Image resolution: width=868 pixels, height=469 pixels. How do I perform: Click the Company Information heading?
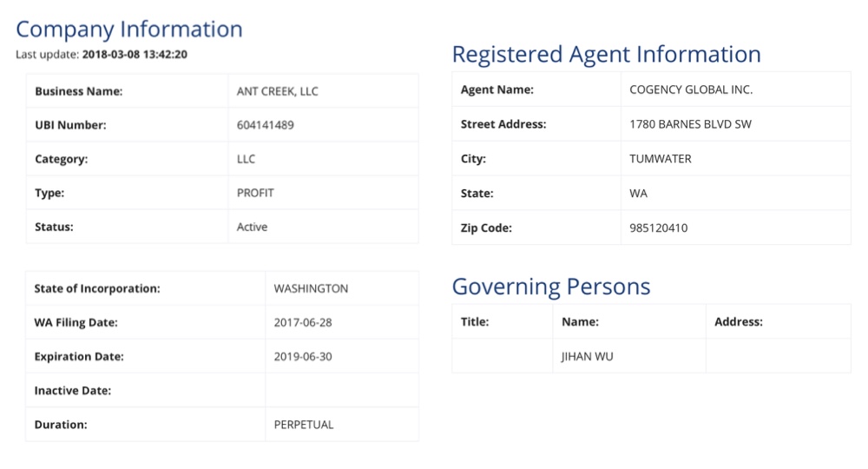(129, 30)
